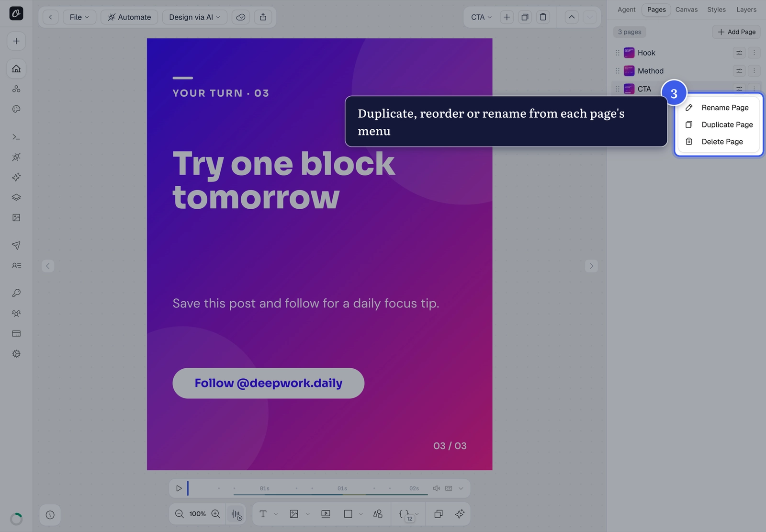This screenshot has width=766, height=532.
Task: Open the settings gear in sidebar
Action: click(x=16, y=354)
